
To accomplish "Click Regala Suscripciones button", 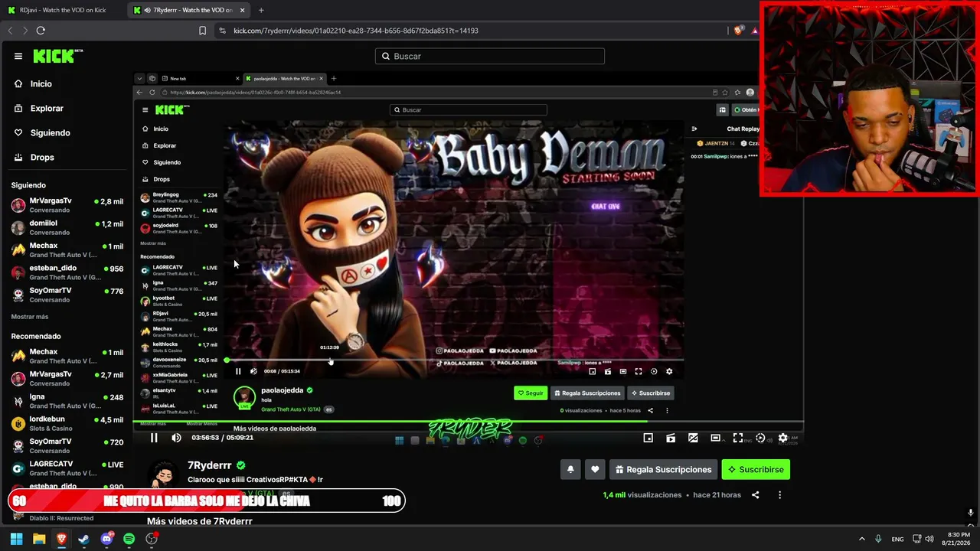I will pyautogui.click(x=663, y=469).
